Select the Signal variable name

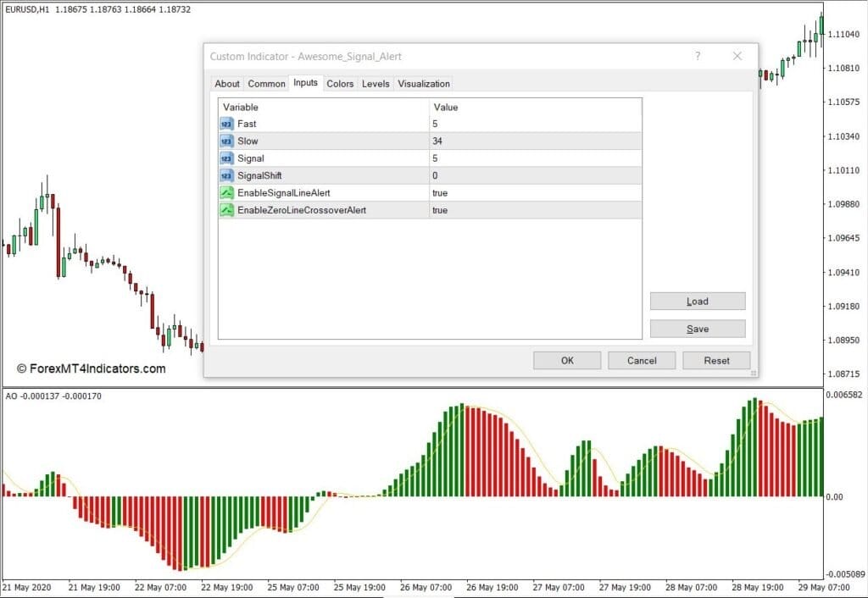251,158
